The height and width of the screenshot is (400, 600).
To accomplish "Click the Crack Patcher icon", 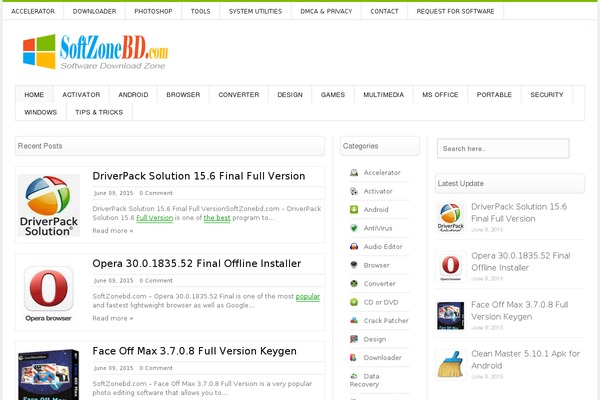I will (x=354, y=320).
